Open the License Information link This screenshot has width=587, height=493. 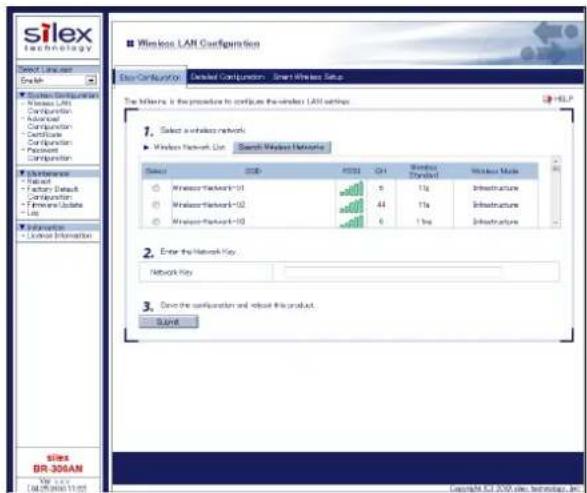(x=59, y=235)
